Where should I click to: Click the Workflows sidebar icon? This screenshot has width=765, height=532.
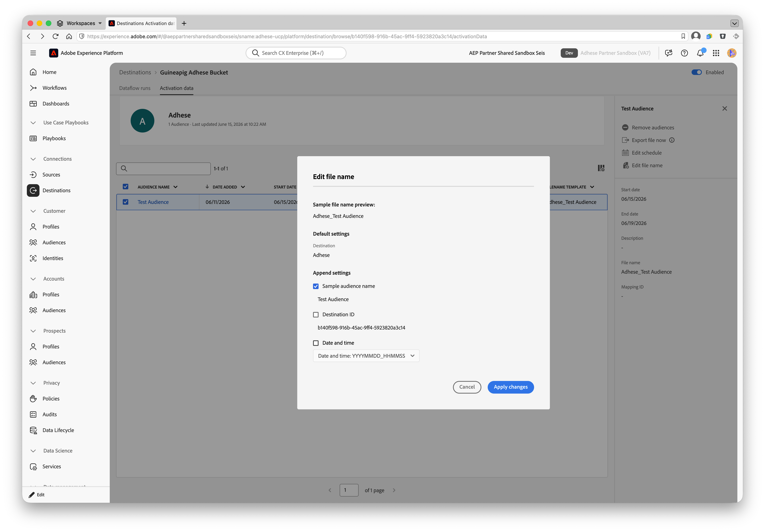(33, 88)
